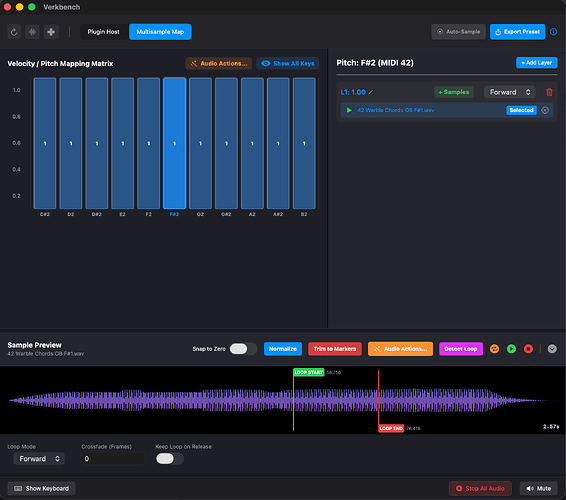Delete layer L1 with red trash icon
Image resolution: width=566 pixels, height=500 pixels.
(x=549, y=92)
